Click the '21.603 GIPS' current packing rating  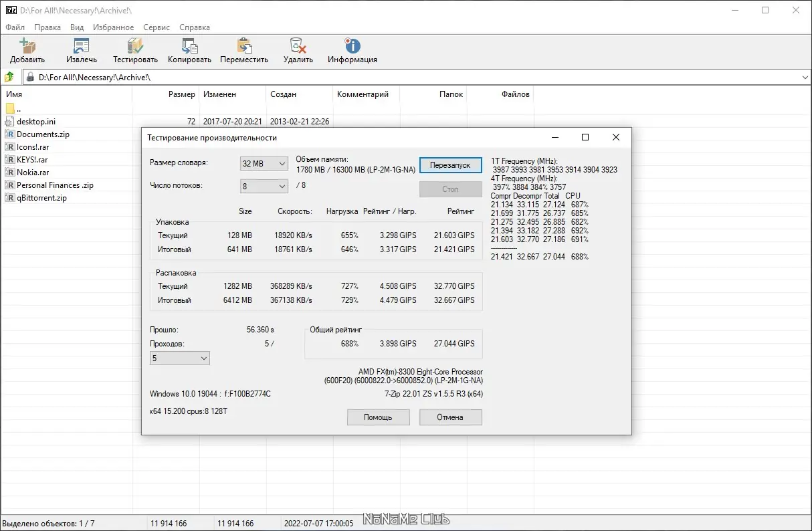[x=454, y=235]
